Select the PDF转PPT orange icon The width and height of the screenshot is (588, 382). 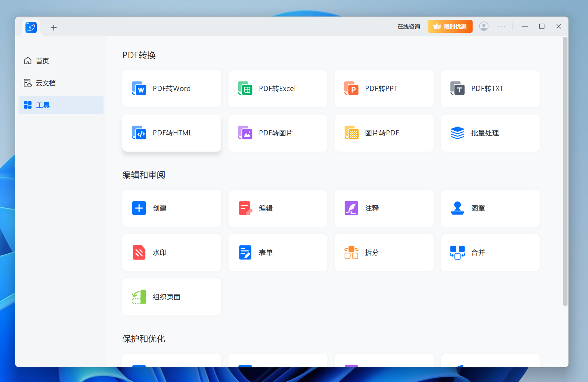point(351,88)
